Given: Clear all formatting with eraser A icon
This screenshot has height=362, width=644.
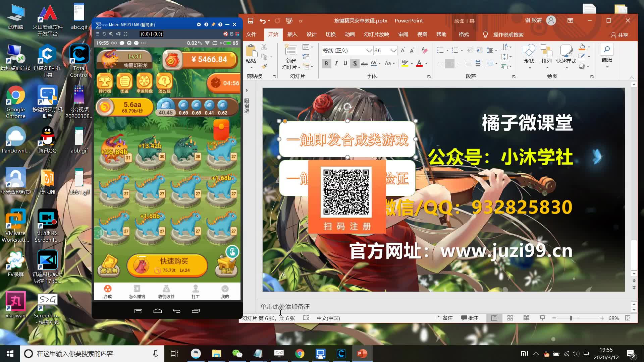Looking at the screenshot, I should point(424,50).
